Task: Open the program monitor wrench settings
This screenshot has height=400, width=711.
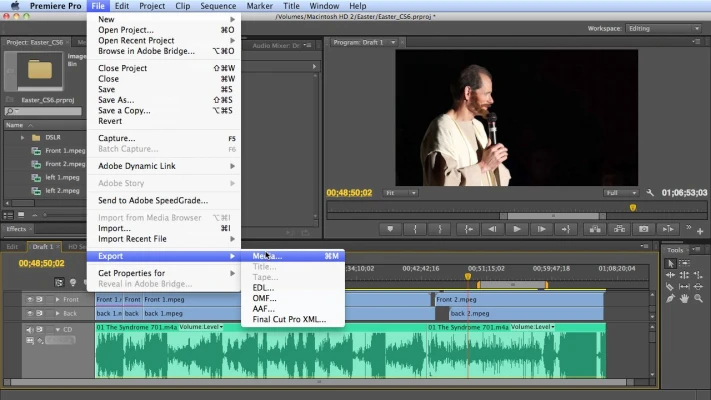Action: point(650,193)
